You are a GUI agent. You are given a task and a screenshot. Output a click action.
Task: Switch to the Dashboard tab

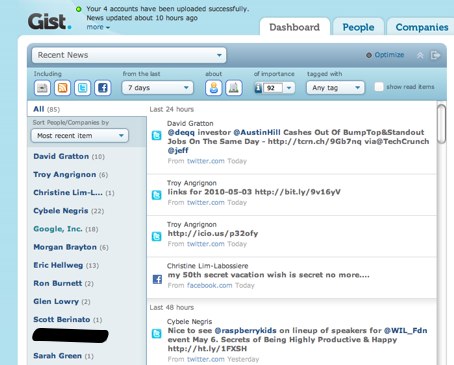pyautogui.click(x=295, y=27)
